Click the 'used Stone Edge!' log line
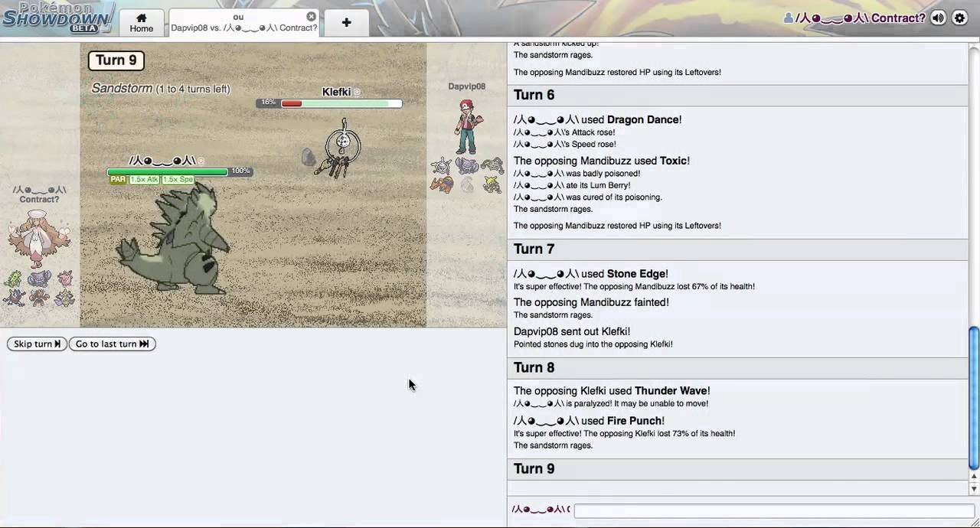980x528 pixels. 591,274
